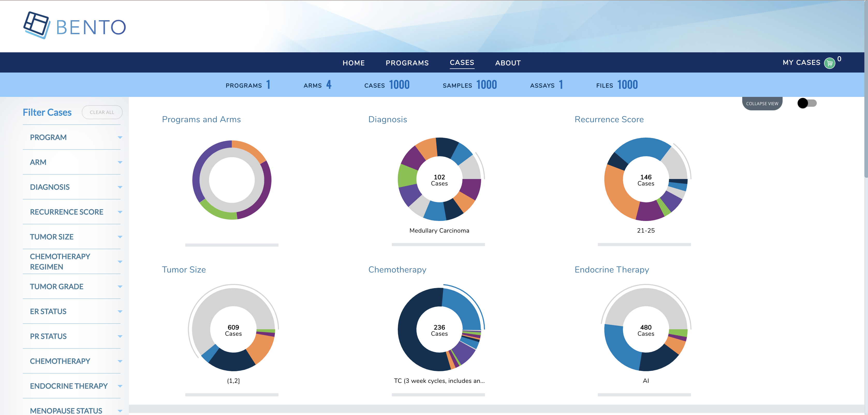This screenshot has height=415, width=868.
Task: Click the Medullary Carcinoma label
Action: tap(439, 231)
